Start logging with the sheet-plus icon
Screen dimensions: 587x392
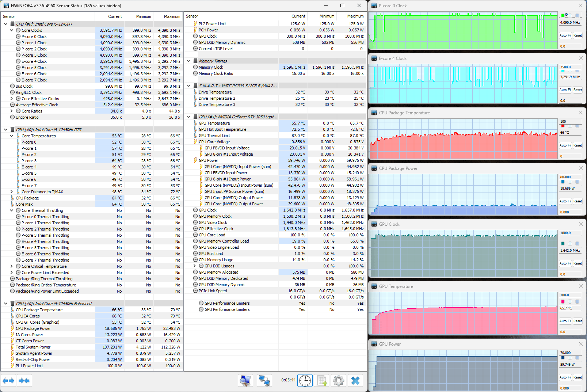point(322,381)
